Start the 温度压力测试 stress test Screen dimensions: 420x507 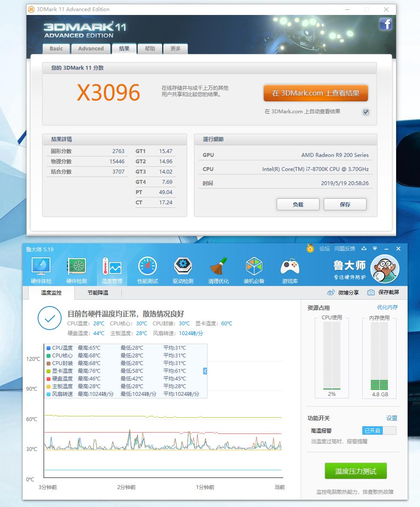pyautogui.click(x=355, y=470)
